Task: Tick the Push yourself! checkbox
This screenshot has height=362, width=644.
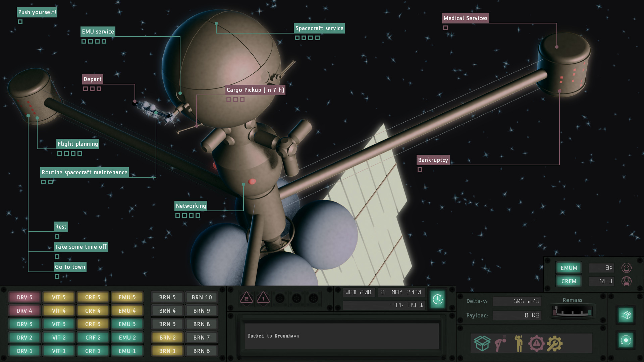Action: (20, 22)
